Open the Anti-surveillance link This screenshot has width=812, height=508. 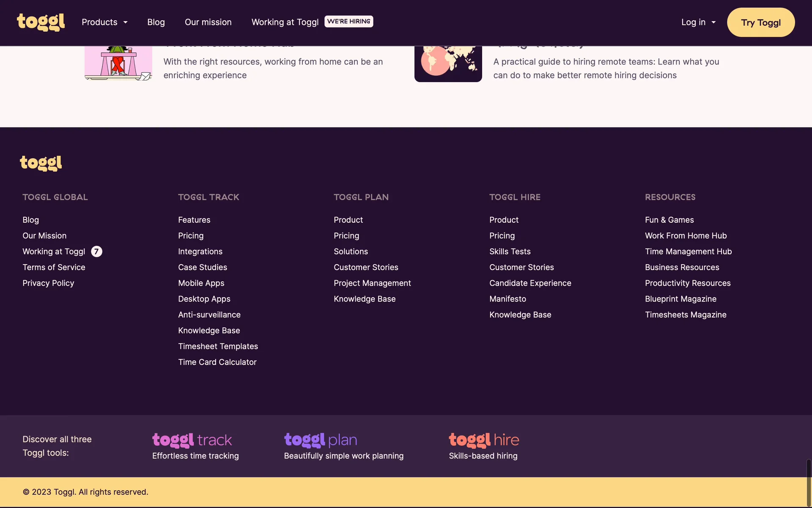point(209,315)
